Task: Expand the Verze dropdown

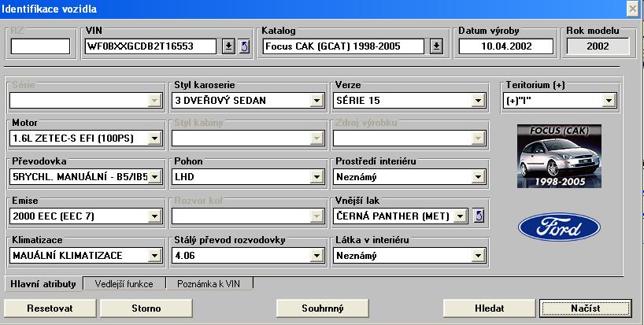Action: (x=478, y=101)
